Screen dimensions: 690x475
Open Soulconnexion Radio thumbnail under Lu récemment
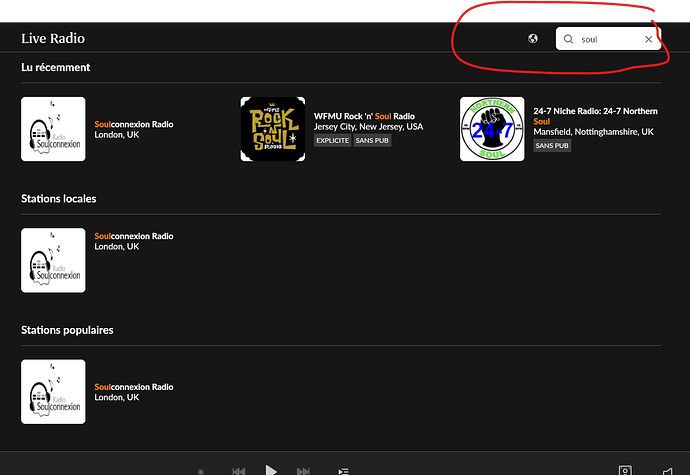point(53,129)
